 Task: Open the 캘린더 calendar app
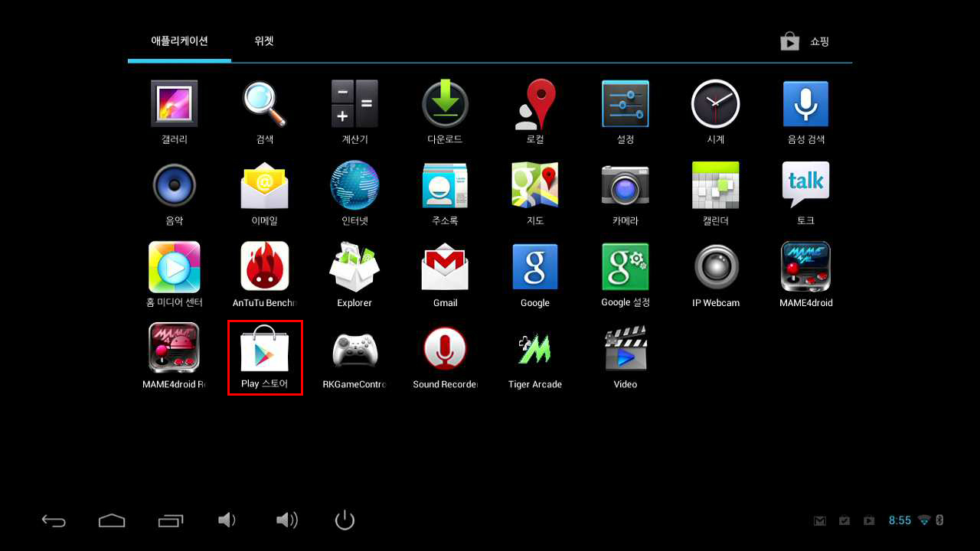coord(716,193)
